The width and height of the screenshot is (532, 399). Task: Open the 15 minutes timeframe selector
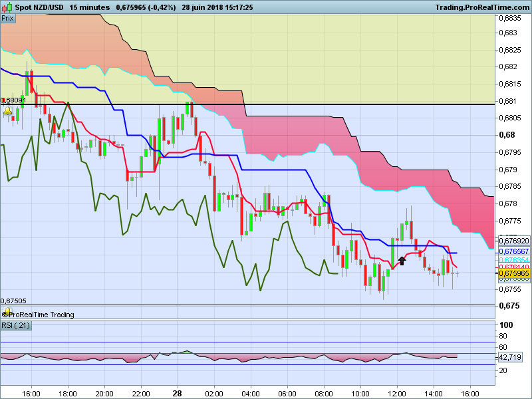click(x=90, y=7)
